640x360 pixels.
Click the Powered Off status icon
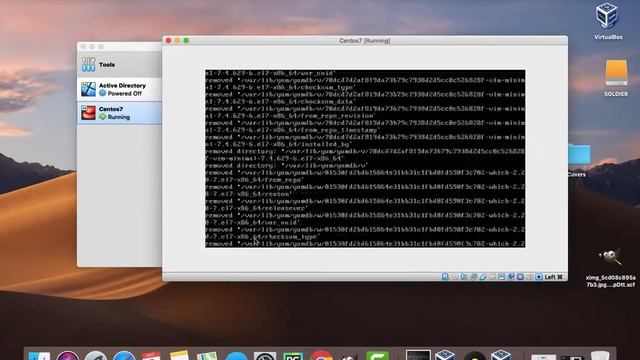click(102, 93)
